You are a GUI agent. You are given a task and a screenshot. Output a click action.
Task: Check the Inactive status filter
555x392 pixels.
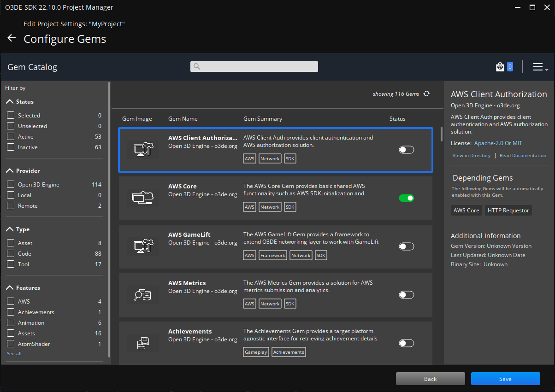pos(11,147)
